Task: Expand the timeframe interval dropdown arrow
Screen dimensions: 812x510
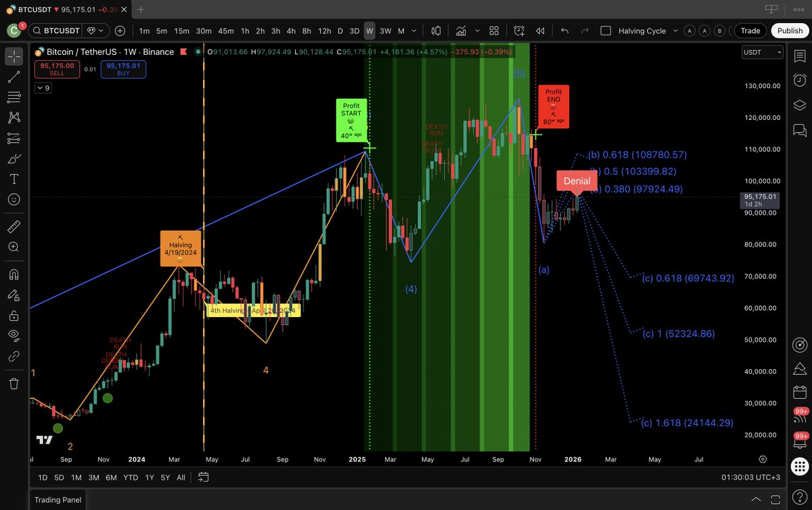Action: coord(415,30)
